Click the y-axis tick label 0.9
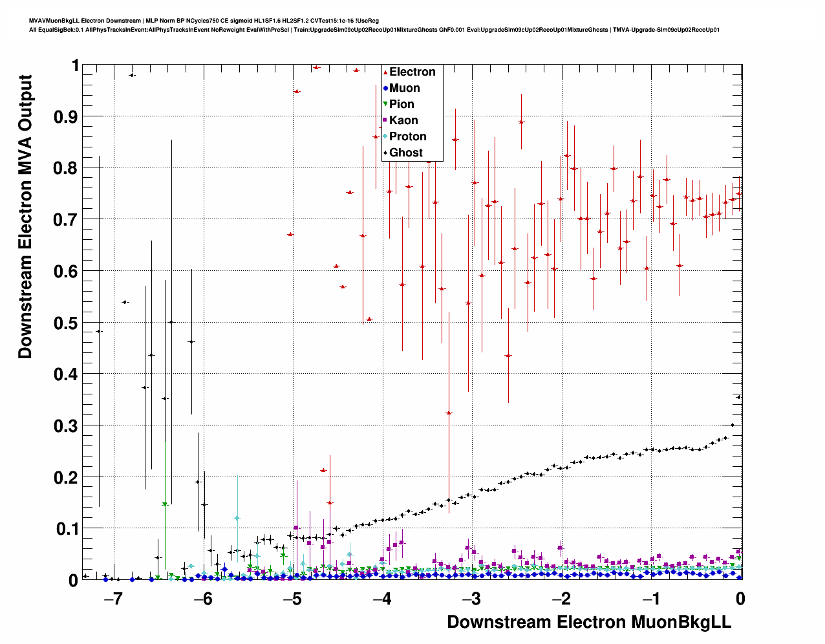825x644 pixels. click(x=66, y=116)
